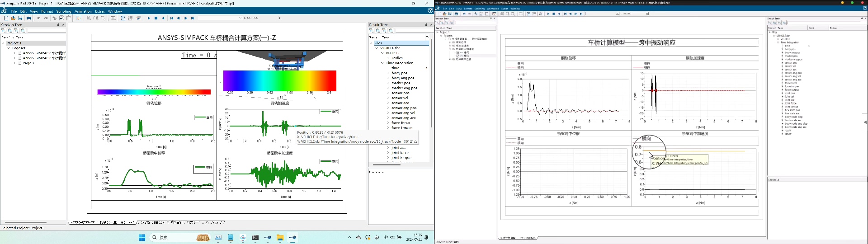Screen dimensions: 868x244
Task: Collapse Time Integration node in left Result Tree
Action: click(382, 63)
